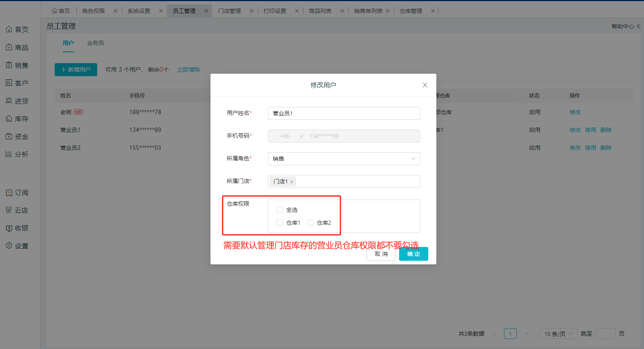Click 删除 for the 营业员1 row
644x349 pixels.
tap(606, 130)
